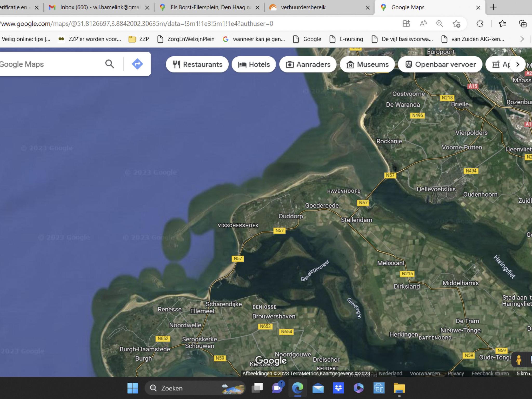The image size is (532, 399).
Task: Filter map by Openbaar vervoer
Action: [x=440, y=64]
